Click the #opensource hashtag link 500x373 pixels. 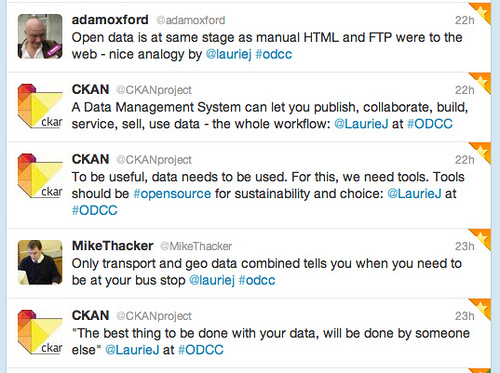(172, 194)
